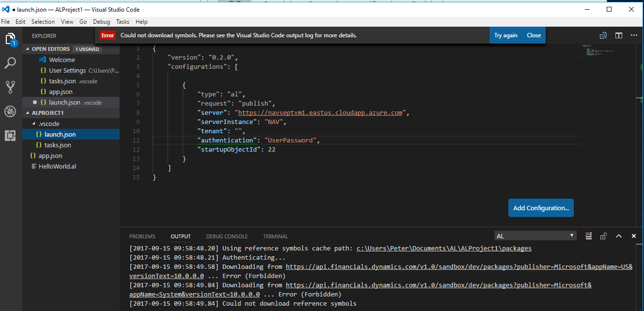Open the Tasks menu
Image resolution: width=644 pixels, height=311 pixels.
(x=123, y=22)
